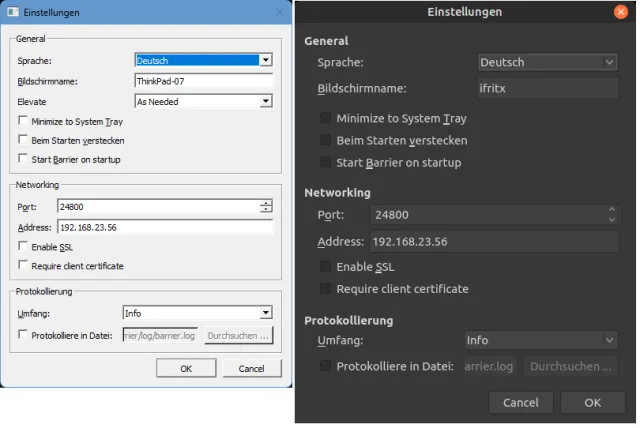Toggle Start Barrier on startup in light window
Viewport: 640px width, 428px height.
click(x=23, y=158)
